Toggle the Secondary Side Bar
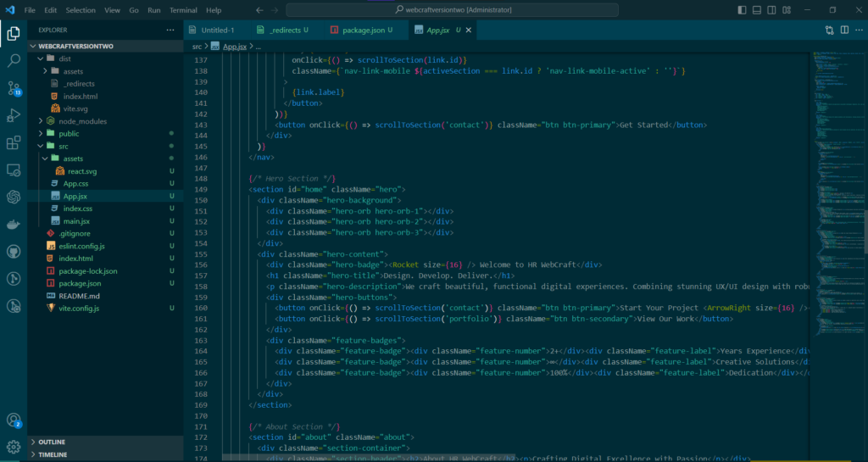The width and height of the screenshot is (868, 462). coord(771,10)
